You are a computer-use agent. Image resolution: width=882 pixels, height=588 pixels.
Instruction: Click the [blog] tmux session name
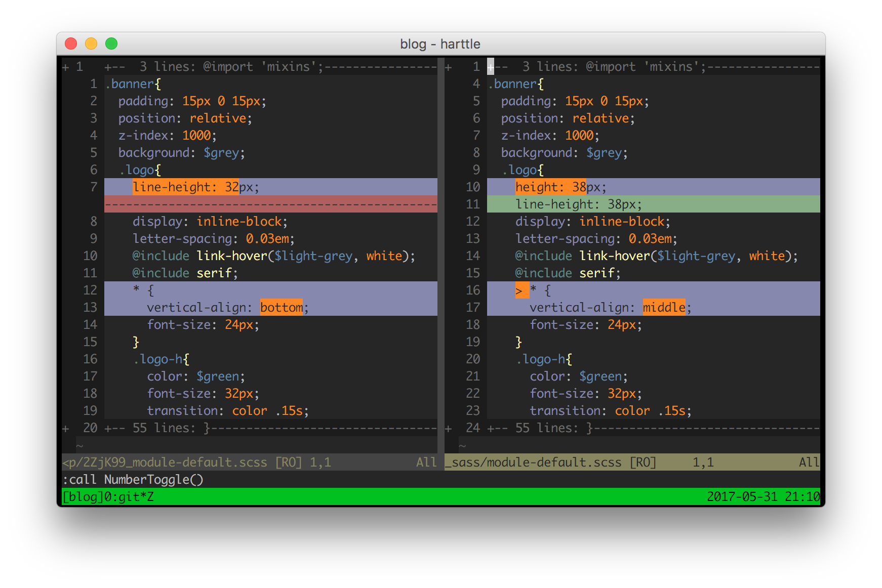click(x=83, y=497)
